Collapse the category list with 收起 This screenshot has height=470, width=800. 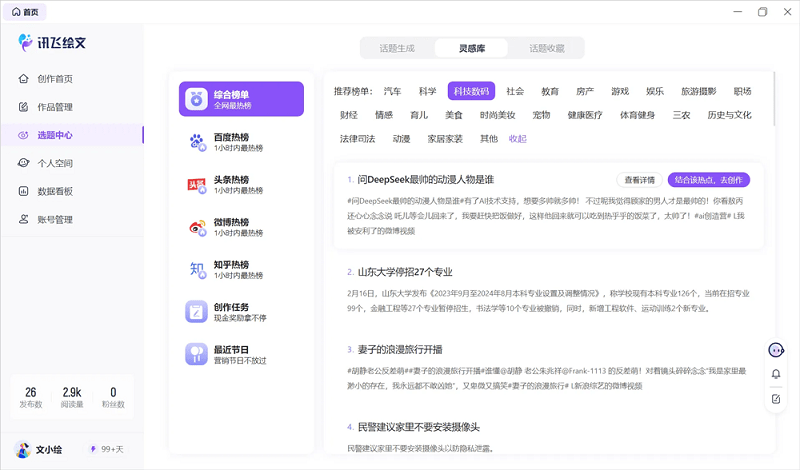[517, 139]
